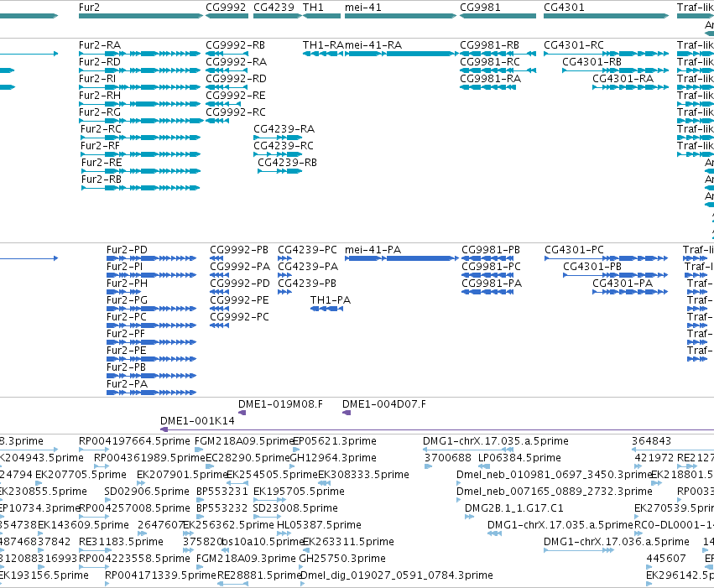Click EST 445607
This screenshot has width=714, height=588.
coord(649,567)
